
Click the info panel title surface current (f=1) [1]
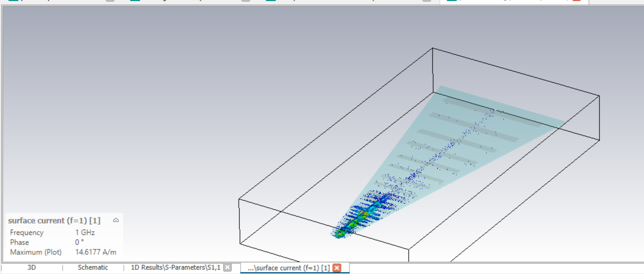click(54, 221)
